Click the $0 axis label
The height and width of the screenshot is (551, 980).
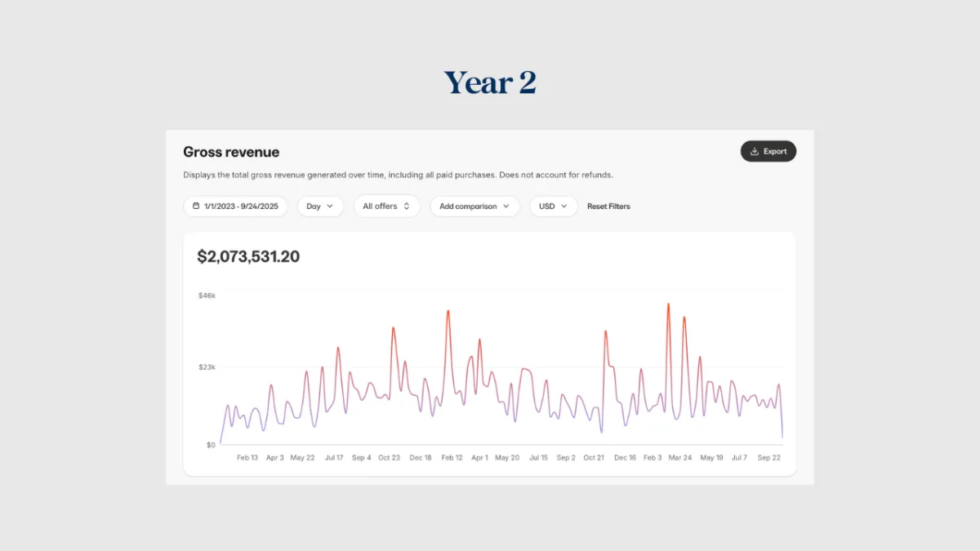[x=211, y=445]
